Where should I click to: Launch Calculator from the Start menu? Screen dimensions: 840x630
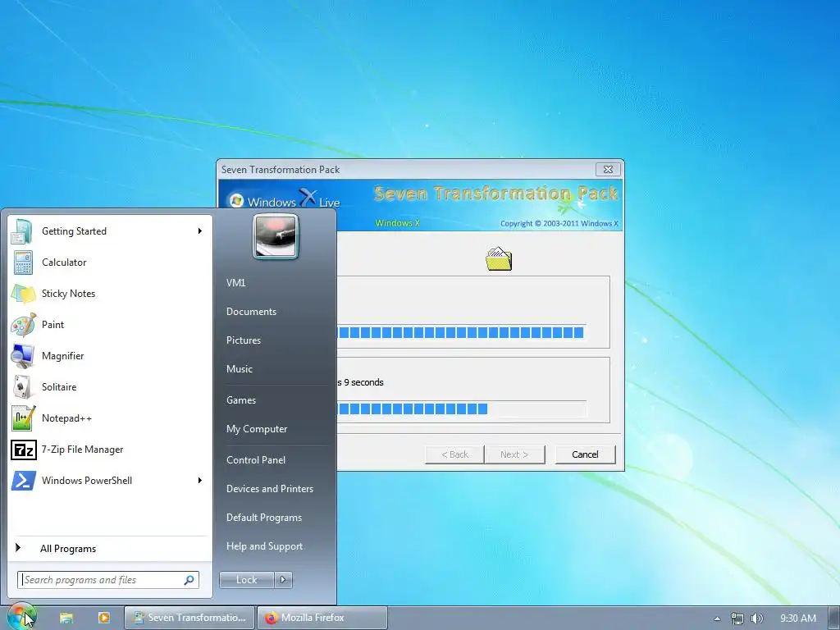(109, 262)
